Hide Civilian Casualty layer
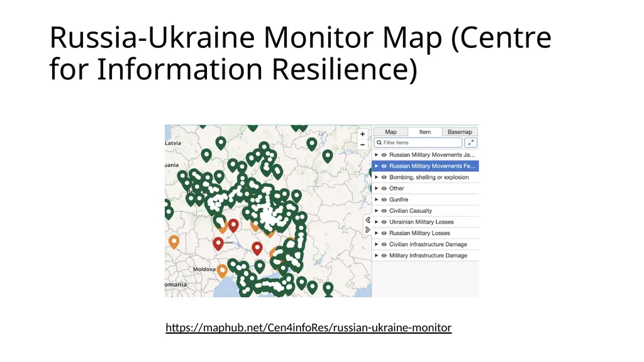 pos(384,211)
